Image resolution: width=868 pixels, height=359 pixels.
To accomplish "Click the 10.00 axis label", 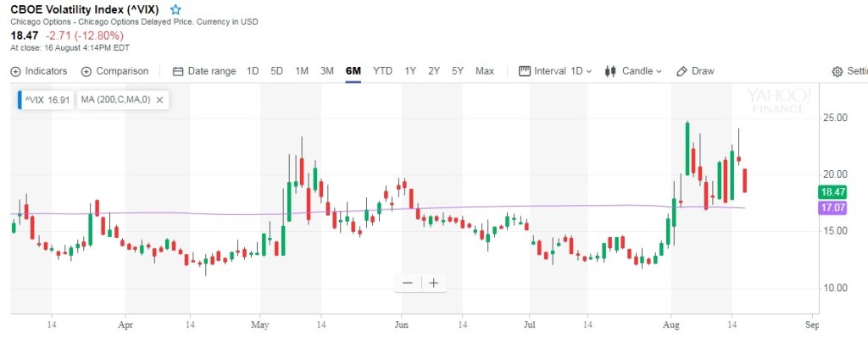I will click(835, 288).
